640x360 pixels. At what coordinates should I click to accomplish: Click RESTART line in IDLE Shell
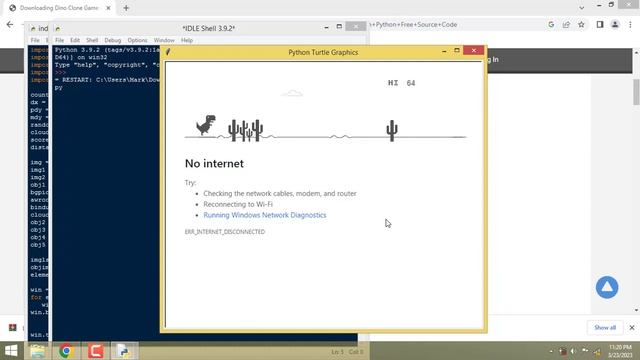pyautogui.click(x=107, y=80)
